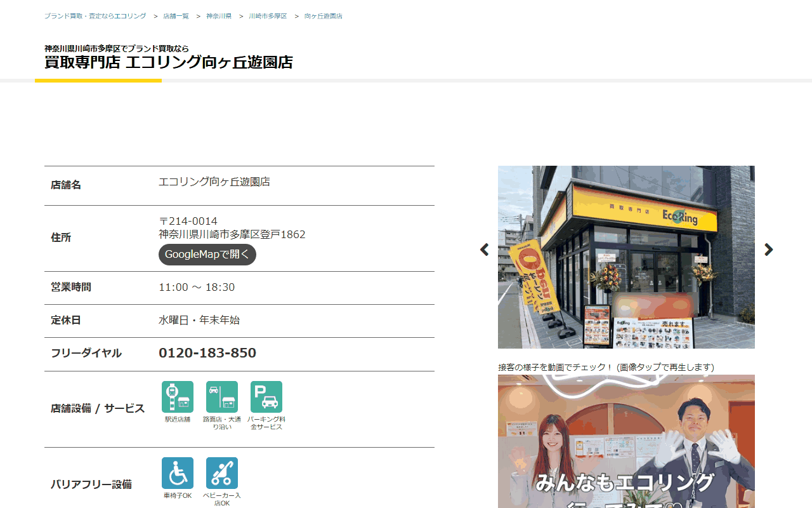The width and height of the screenshot is (812, 508).
Task: Click the 住所 row label
Action: [61, 237]
